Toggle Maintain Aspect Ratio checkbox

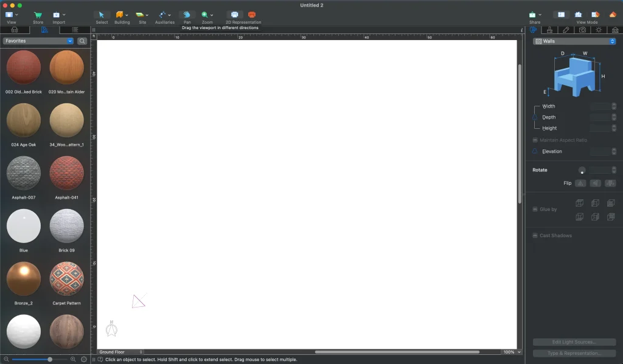tap(535, 140)
